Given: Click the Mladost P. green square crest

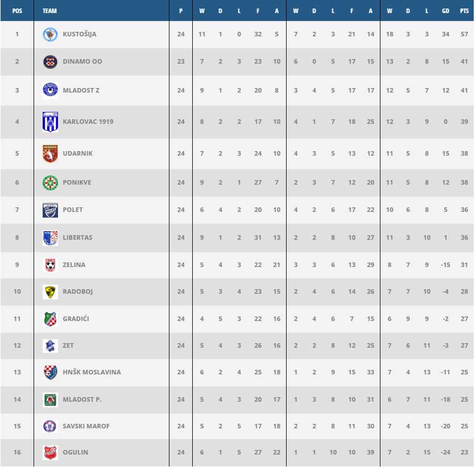Looking at the screenshot, I should [x=50, y=399].
